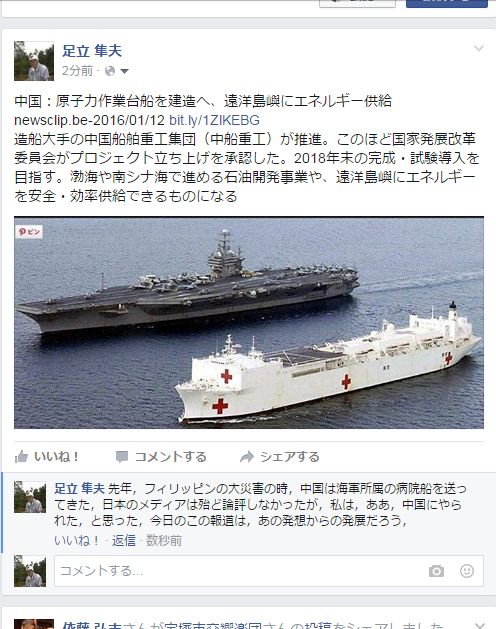Open the post author name 足立 隼夫
This screenshot has height=629, width=496.
click(x=92, y=51)
